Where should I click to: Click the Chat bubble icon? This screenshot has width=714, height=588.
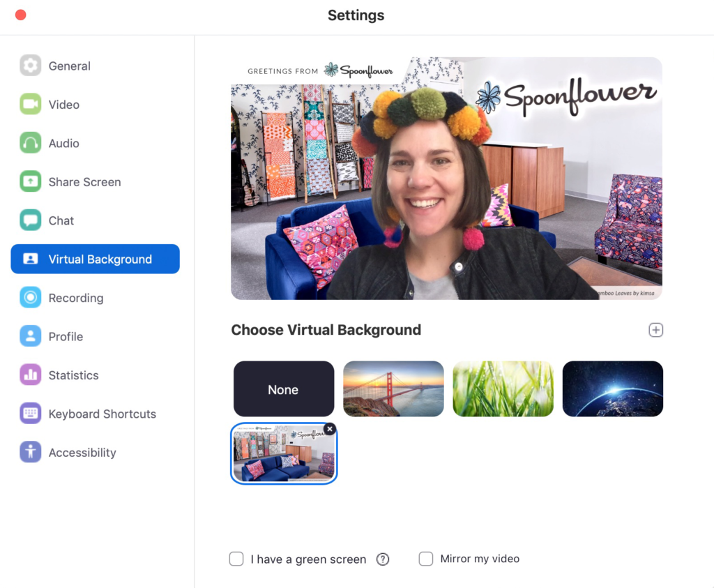(31, 220)
